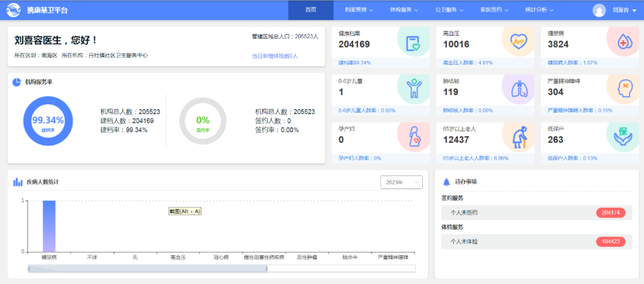This screenshot has height=284, width=644.
Task: Click the hypertension heart icon
Action: pyautogui.click(x=517, y=42)
